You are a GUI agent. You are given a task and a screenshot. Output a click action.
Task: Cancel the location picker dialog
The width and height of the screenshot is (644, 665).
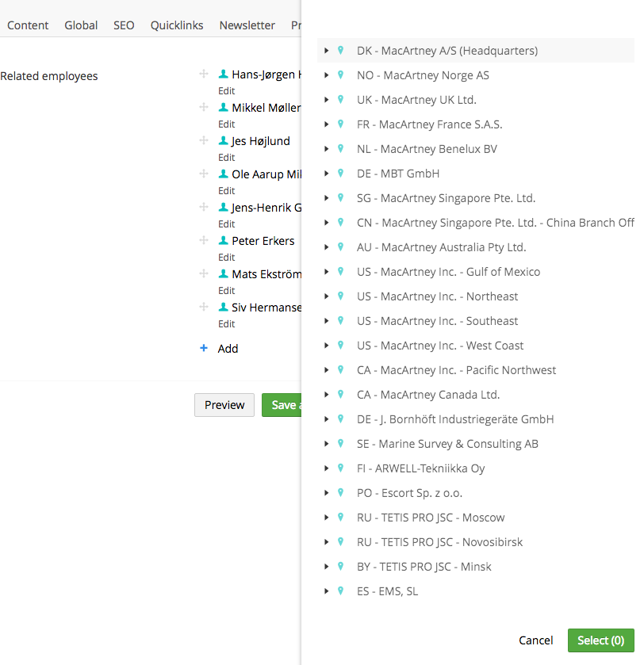(536, 640)
